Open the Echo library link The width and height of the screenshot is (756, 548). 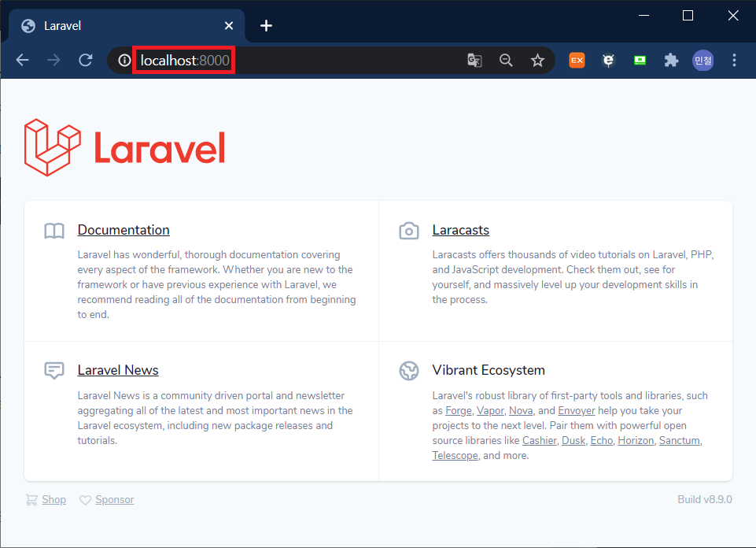tap(602, 440)
